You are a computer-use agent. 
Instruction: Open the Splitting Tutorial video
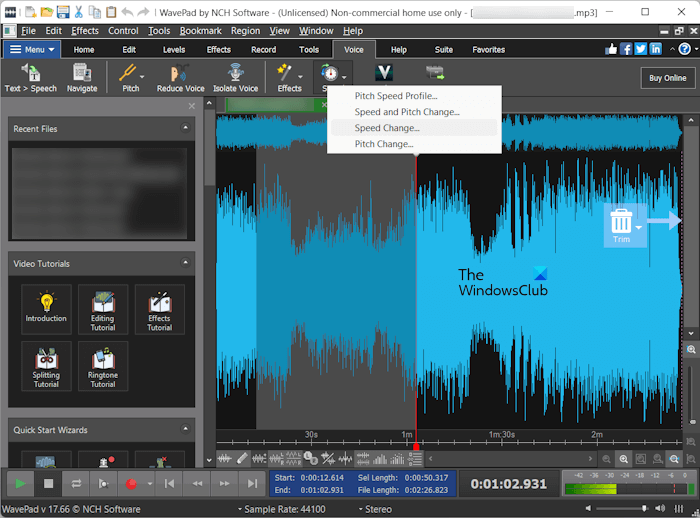pyautogui.click(x=46, y=366)
